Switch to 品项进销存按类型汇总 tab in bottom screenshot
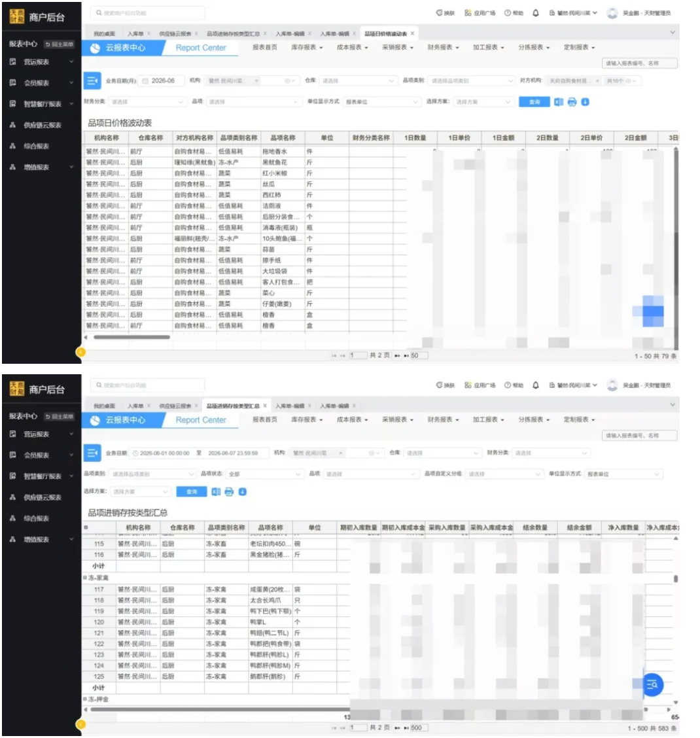This screenshot has height=738, width=700. 233,406
